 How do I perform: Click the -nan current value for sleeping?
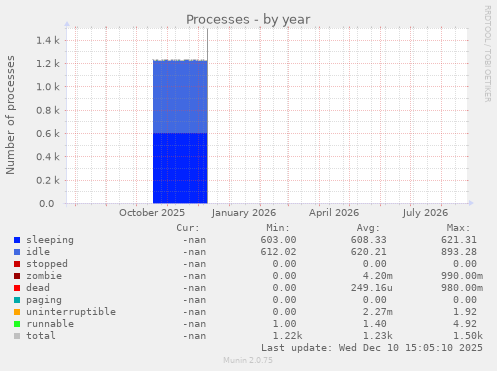(x=194, y=240)
